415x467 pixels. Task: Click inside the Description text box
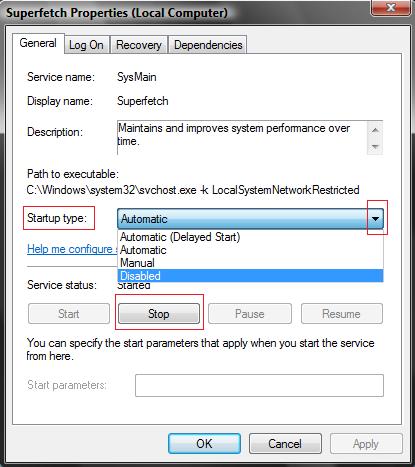click(242, 138)
